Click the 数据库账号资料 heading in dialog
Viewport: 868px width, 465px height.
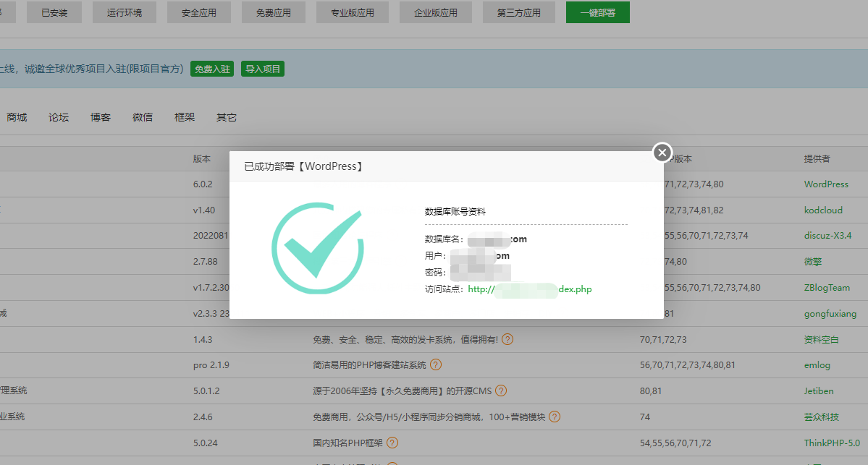click(455, 211)
